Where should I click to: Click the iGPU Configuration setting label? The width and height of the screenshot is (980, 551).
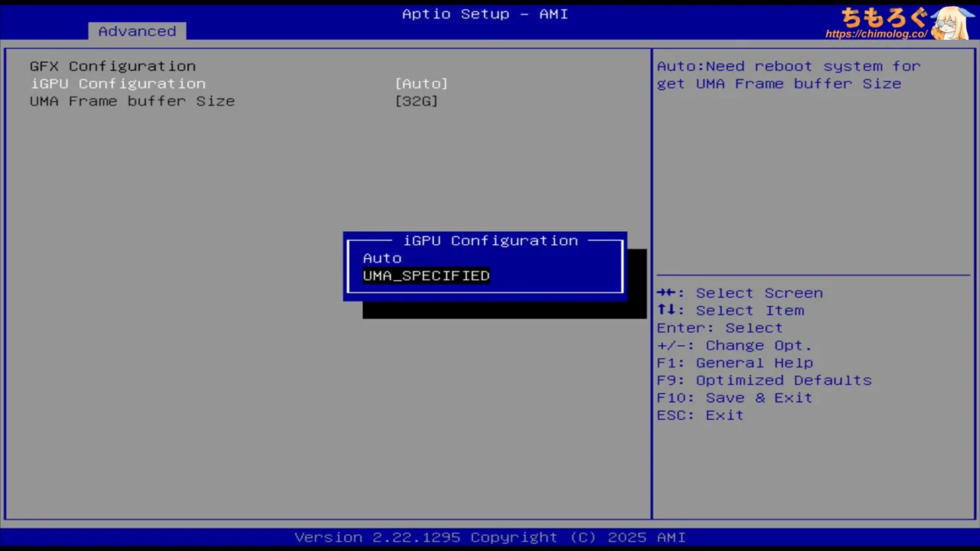[x=118, y=83]
